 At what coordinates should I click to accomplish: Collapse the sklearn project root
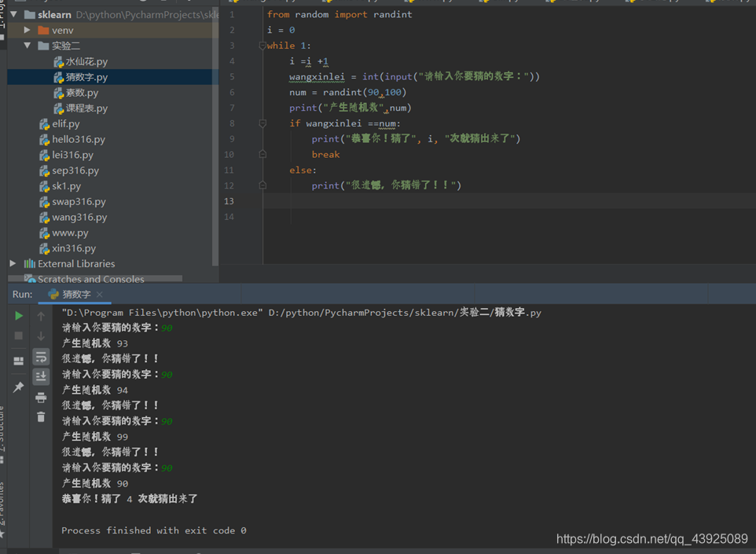point(14,14)
